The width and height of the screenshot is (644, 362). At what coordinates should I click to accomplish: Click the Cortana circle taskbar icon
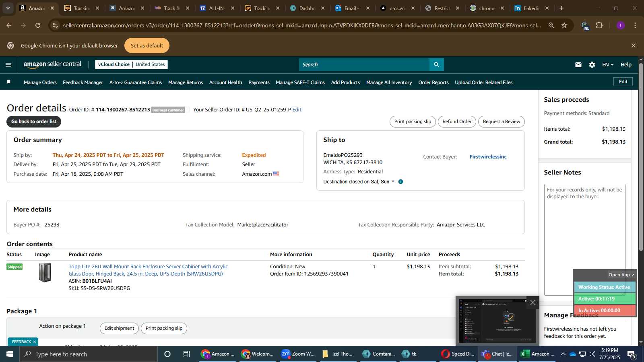(x=167, y=354)
